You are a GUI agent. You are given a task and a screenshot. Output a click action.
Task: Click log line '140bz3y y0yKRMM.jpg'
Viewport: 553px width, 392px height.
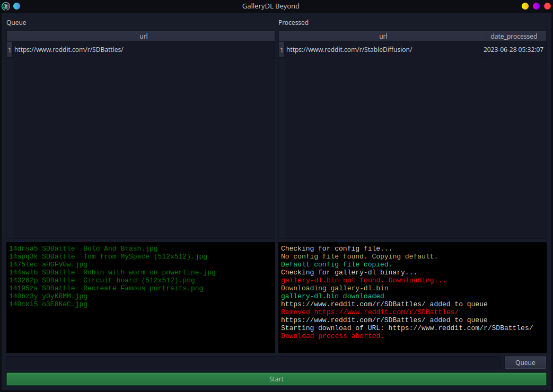[x=48, y=296]
